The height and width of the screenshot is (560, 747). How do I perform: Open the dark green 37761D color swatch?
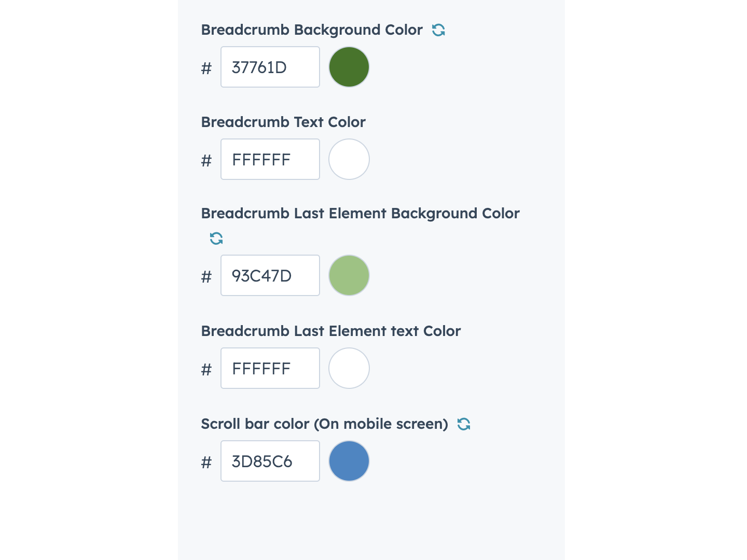pyautogui.click(x=349, y=67)
